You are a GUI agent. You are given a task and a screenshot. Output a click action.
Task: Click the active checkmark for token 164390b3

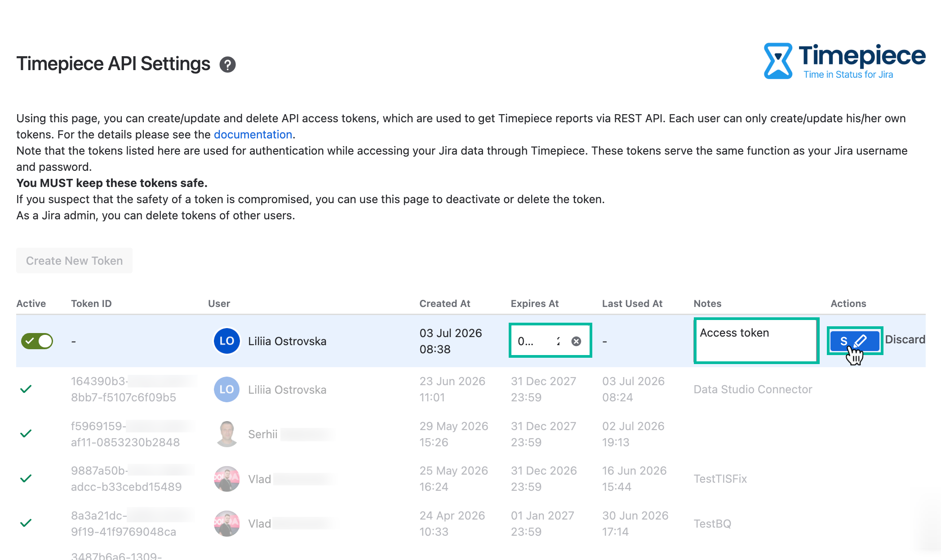(x=26, y=389)
